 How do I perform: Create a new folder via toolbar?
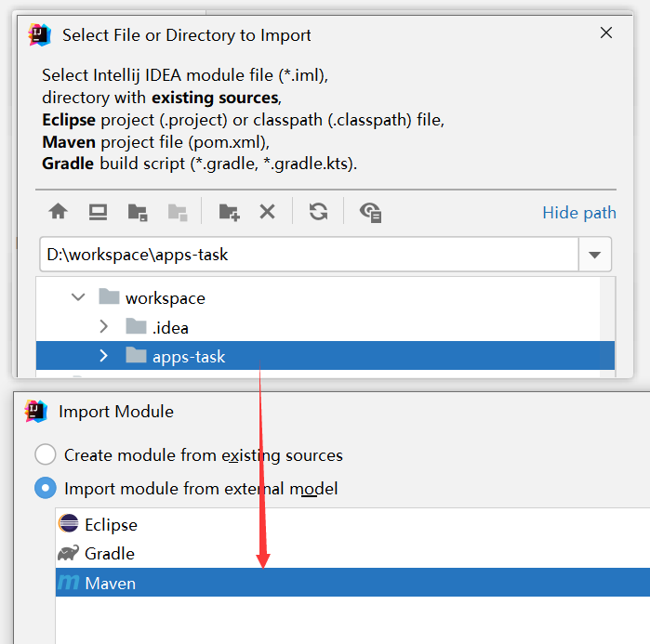pos(230,212)
